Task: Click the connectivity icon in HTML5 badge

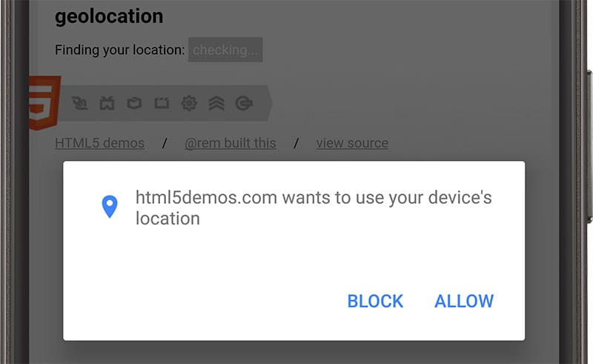Action: point(81,104)
